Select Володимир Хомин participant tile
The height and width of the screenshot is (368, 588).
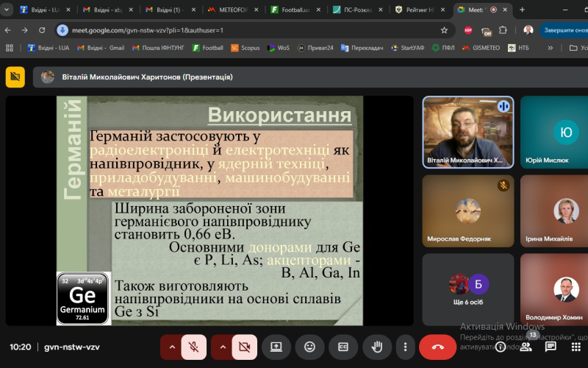tap(554, 289)
